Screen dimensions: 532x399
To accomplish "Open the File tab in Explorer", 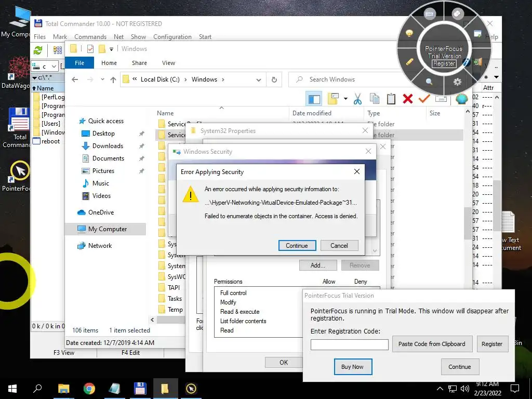I will pos(79,63).
